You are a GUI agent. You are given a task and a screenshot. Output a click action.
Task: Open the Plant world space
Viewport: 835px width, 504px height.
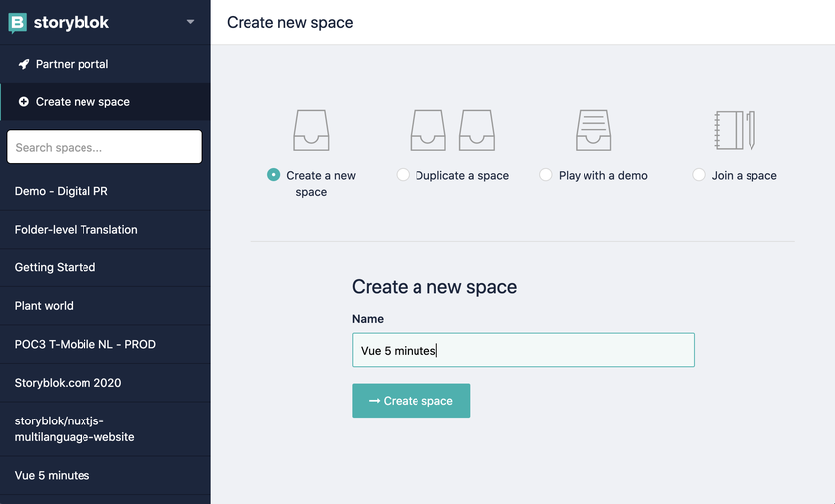(x=105, y=306)
